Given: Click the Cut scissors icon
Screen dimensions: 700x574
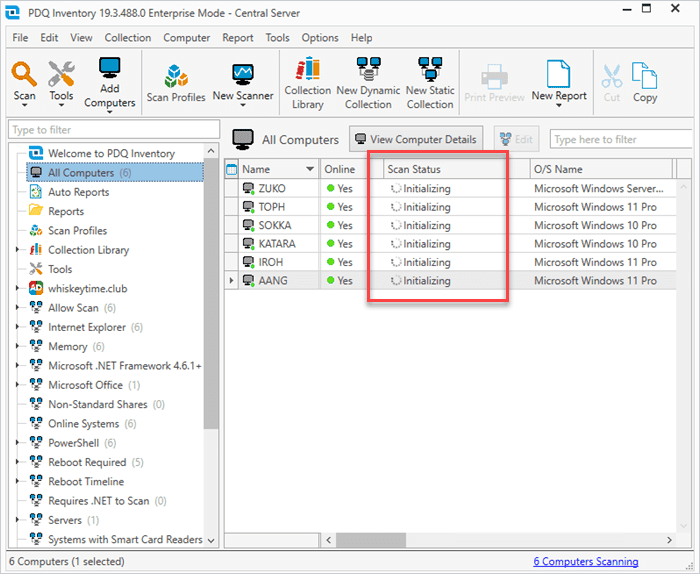Looking at the screenshot, I should pos(612,76).
